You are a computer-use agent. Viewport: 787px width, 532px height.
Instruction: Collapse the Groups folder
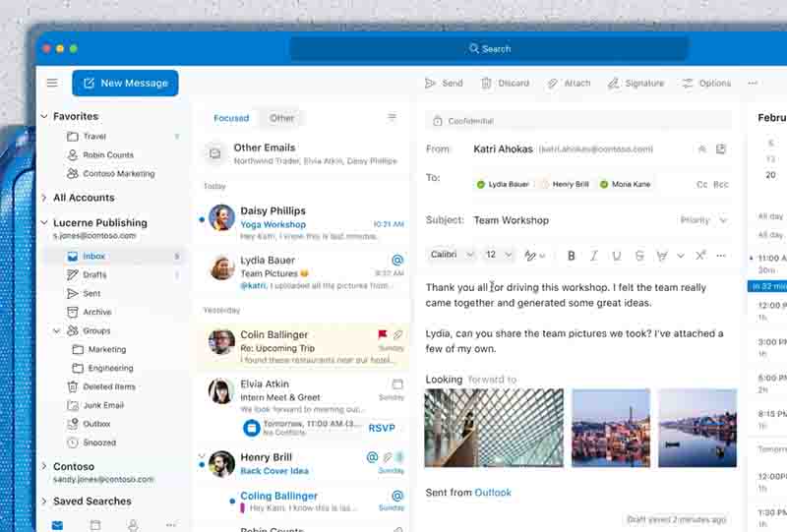tap(57, 330)
